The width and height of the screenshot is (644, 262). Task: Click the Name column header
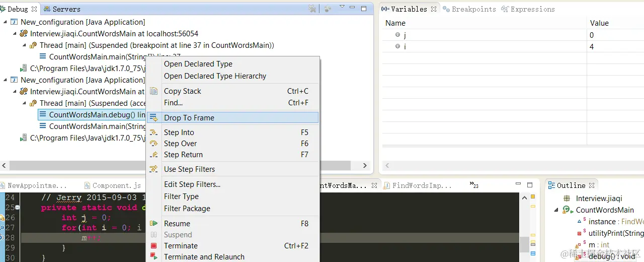485,23
